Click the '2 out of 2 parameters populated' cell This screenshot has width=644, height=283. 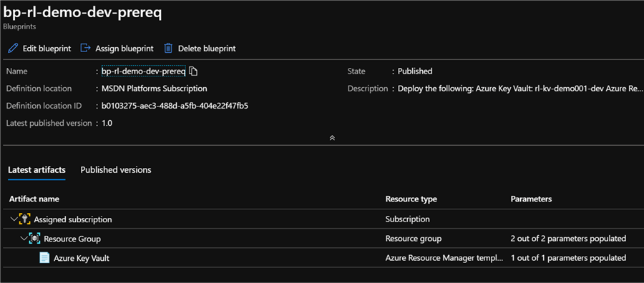[x=568, y=239]
